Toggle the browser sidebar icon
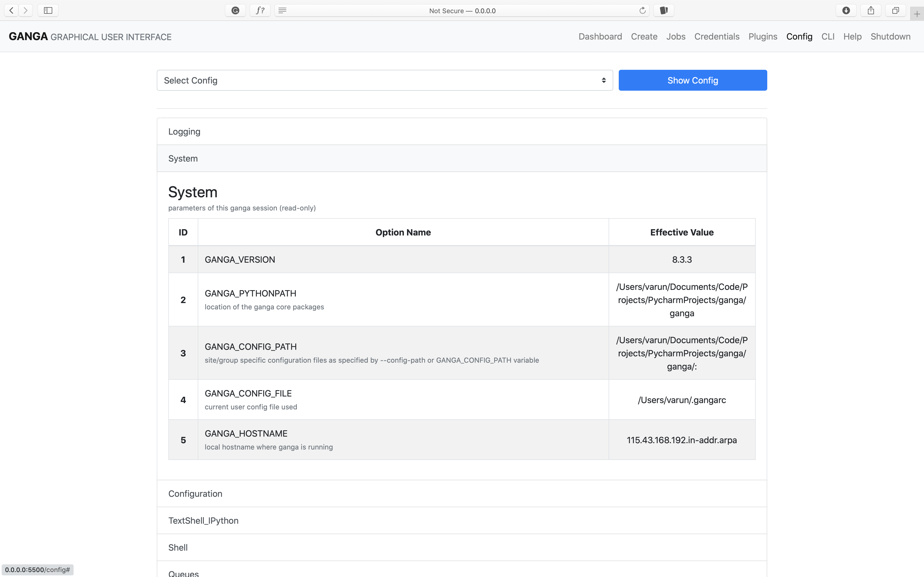The image size is (924, 577). [48, 10]
